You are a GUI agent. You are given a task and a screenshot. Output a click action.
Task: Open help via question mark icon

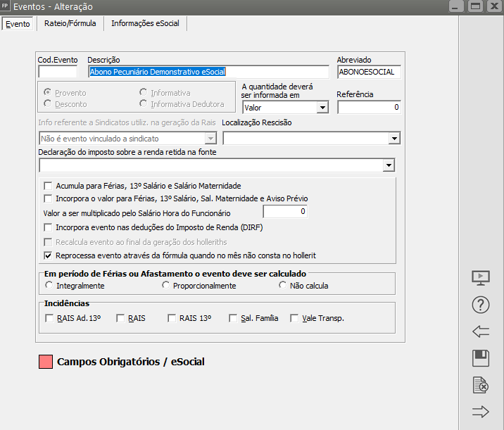[480, 305]
